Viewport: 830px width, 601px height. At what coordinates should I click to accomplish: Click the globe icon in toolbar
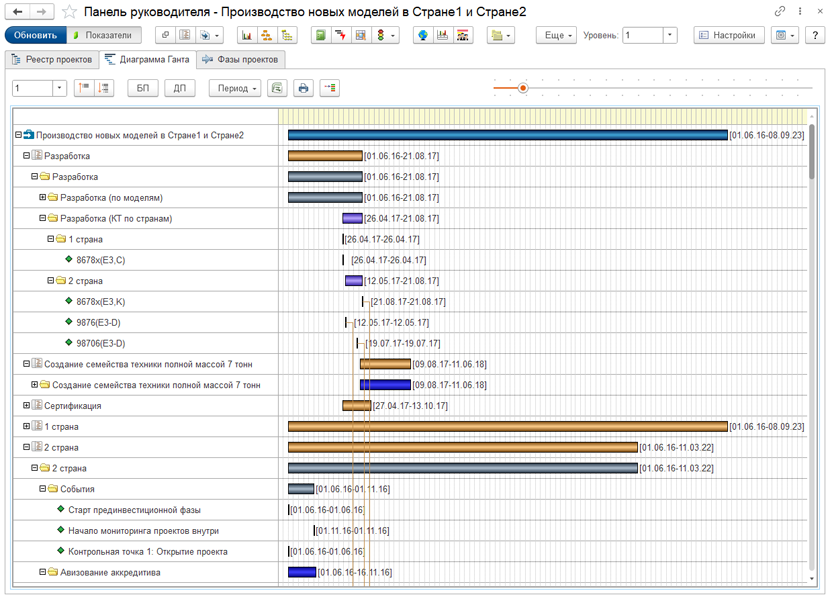pyautogui.click(x=422, y=35)
